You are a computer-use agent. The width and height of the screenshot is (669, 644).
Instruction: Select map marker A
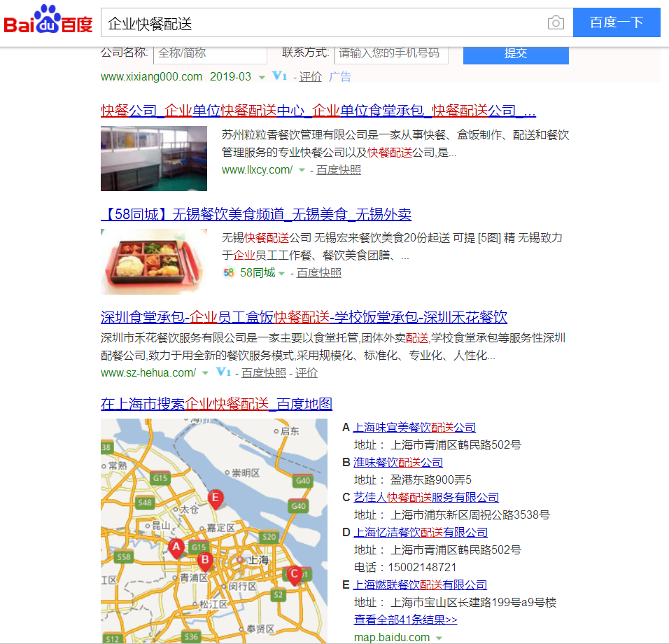pos(176,547)
